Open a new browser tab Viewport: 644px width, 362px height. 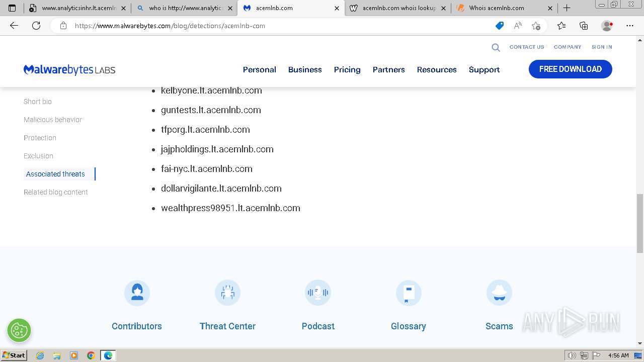click(567, 8)
